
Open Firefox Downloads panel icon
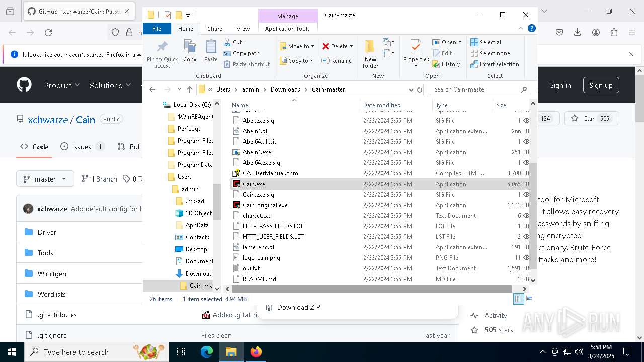pyautogui.click(x=578, y=32)
